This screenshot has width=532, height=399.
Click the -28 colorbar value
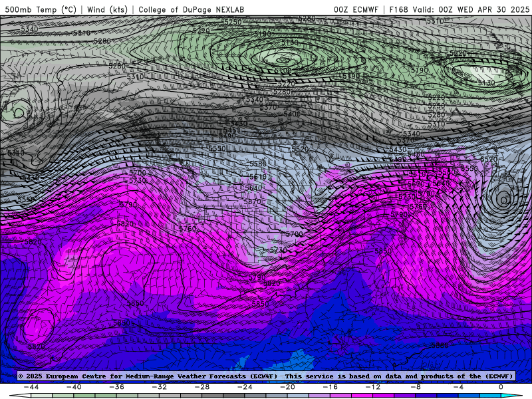coord(202,387)
